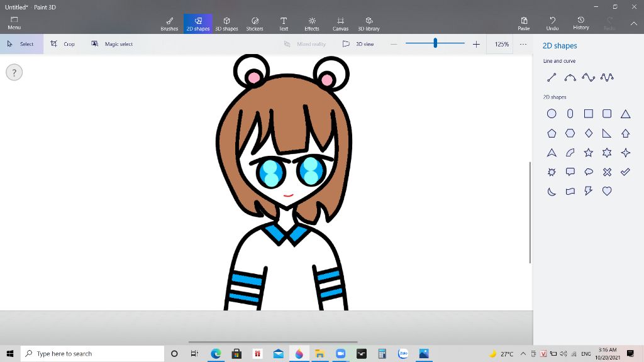Pick the square speech bubble shape
Image resolution: width=644 pixels, height=362 pixels.
click(570, 172)
